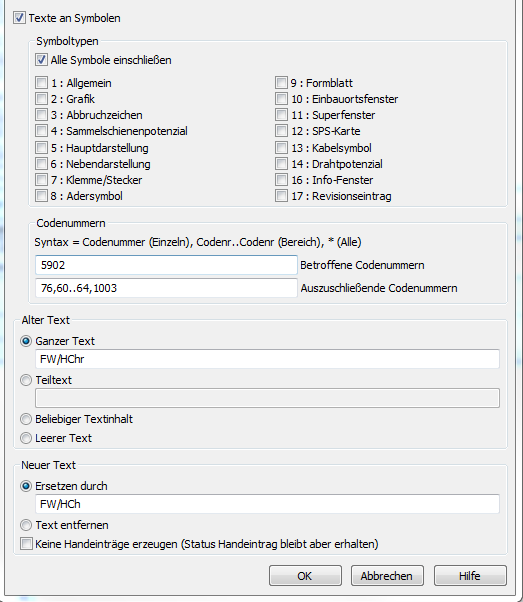Image resolution: width=523 pixels, height=602 pixels.
Task: Choose the Teiltext radio option
Action: pos(26,380)
